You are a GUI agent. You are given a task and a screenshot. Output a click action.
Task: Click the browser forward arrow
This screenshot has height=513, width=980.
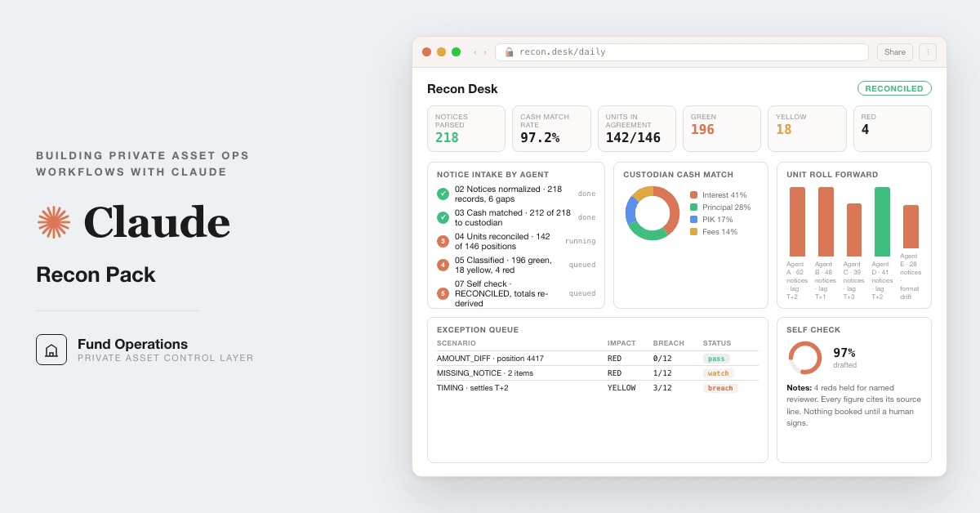485,52
